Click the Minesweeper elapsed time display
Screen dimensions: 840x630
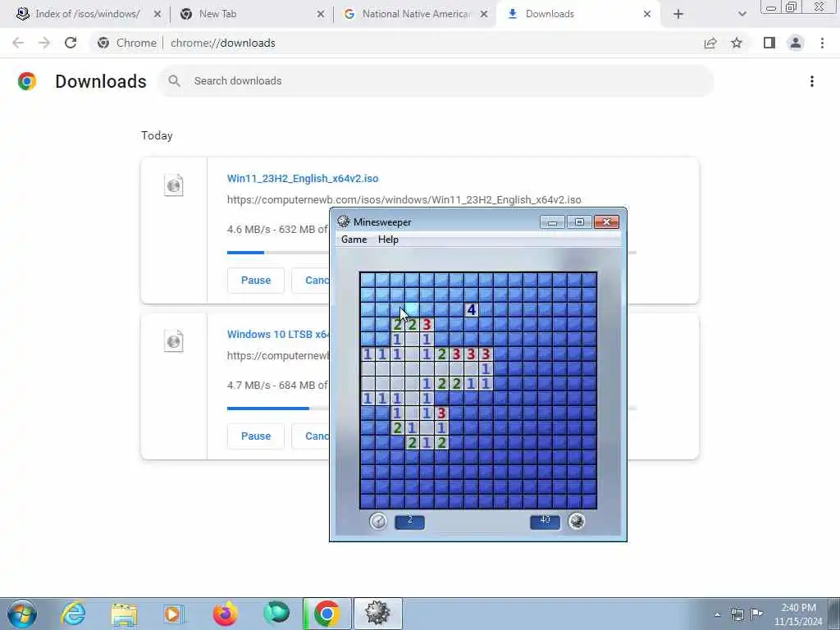click(x=410, y=522)
